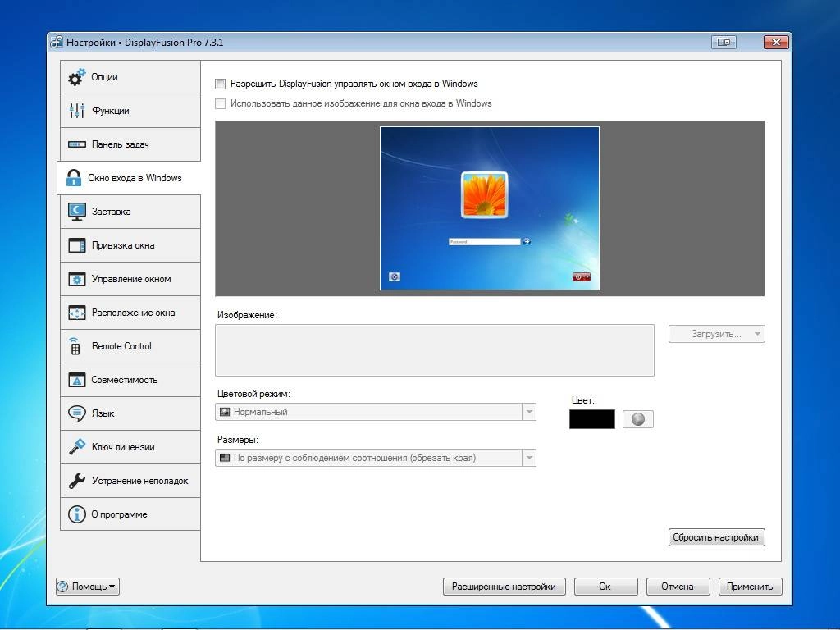Open the Загрузить dropdown button
The height and width of the screenshot is (630, 840).
pyautogui.click(x=717, y=334)
